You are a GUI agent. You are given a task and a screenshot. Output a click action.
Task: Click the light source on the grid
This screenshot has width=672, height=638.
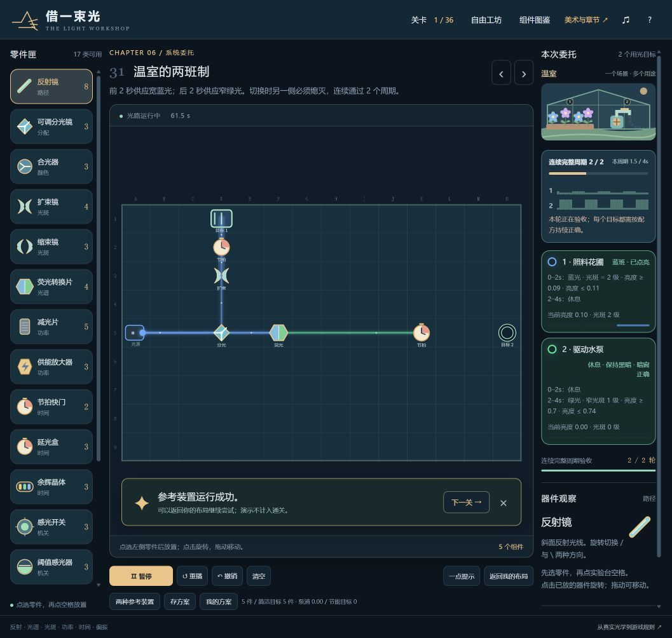pyautogui.click(x=135, y=333)
